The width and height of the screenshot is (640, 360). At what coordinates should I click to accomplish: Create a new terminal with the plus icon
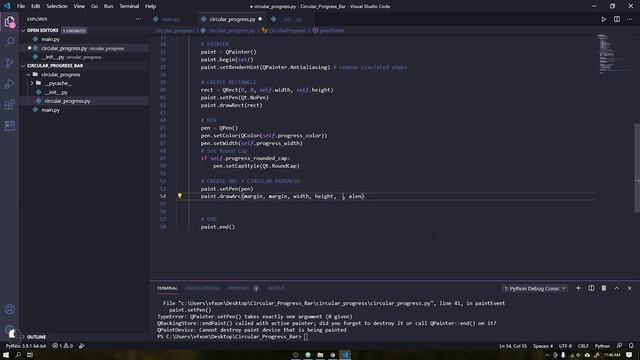click(578, 288)
